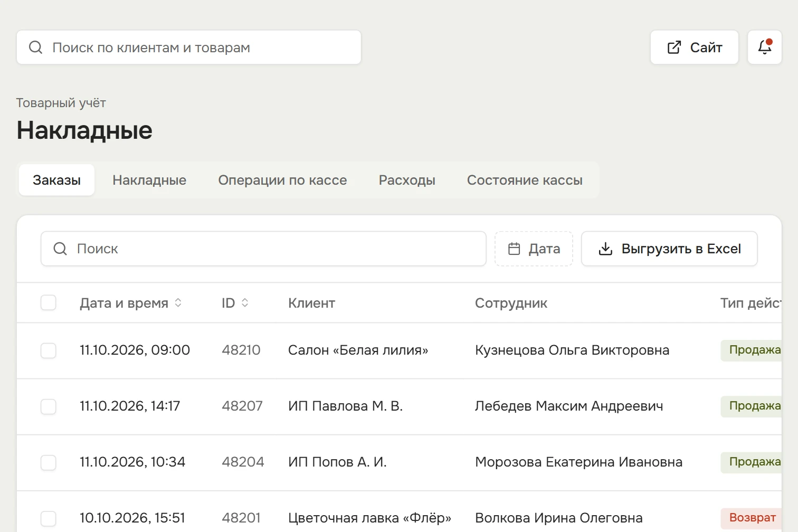The width and height of the screenshot is (798, 532).
Task: Click the calendar icon in the Дата filter
Action: tap(514, 249)
